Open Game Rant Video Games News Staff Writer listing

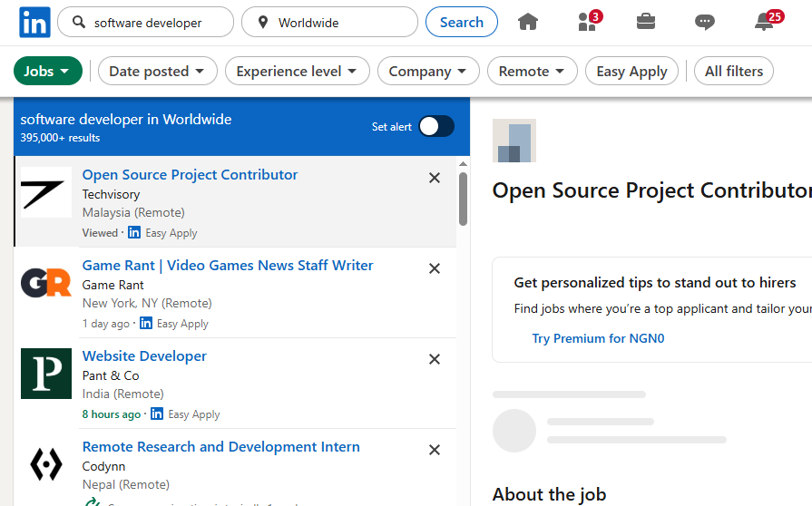(x=228, y=266)
